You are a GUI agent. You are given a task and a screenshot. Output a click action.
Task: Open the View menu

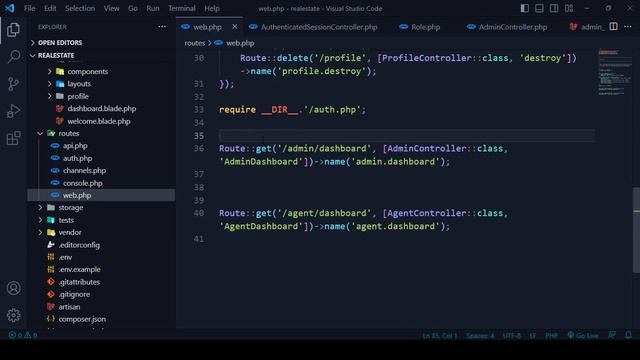coord(111,8)
